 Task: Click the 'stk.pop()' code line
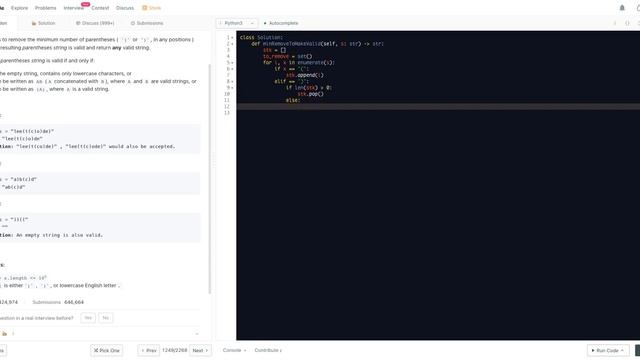tap(310, 94)
